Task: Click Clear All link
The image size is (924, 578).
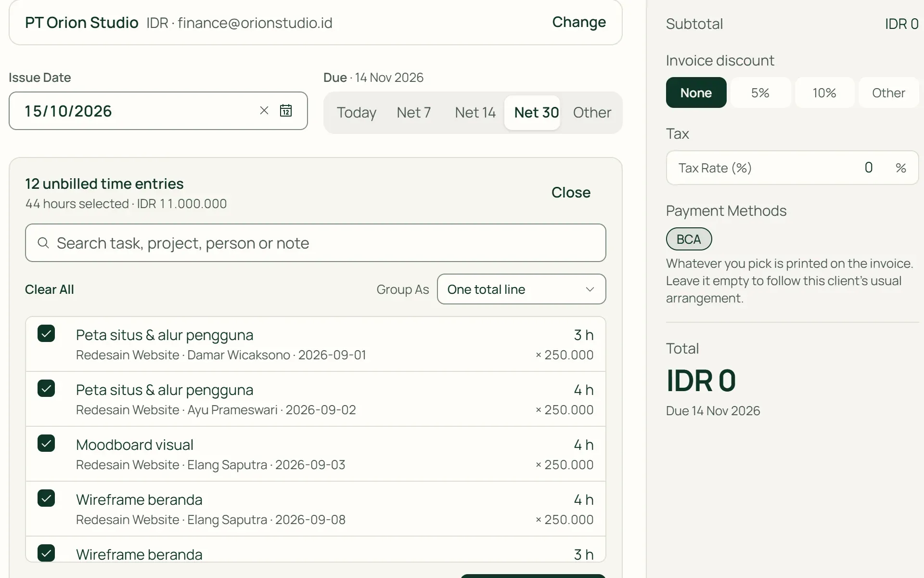Action: pyautogui.click(x=50, y=289)
